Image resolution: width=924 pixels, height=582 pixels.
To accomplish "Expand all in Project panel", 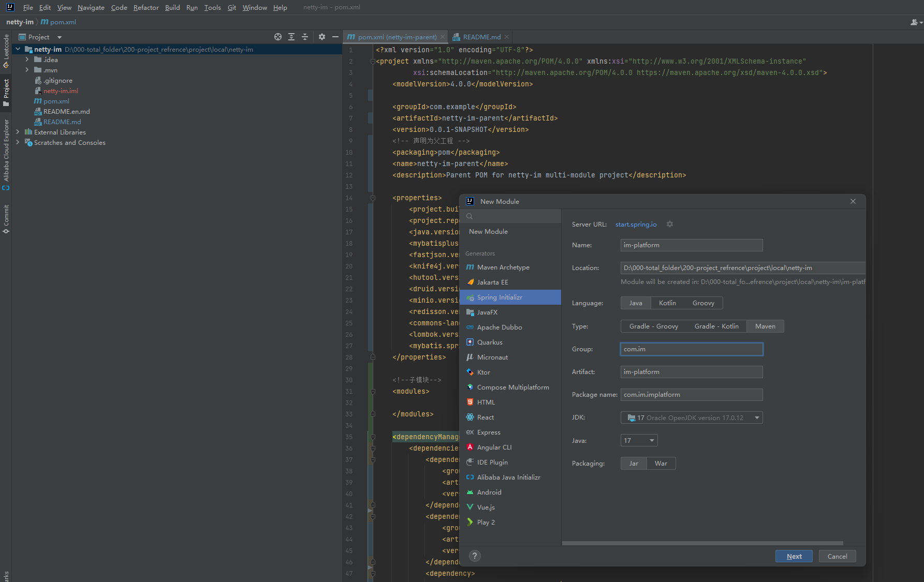I will [x=291, y=37].
